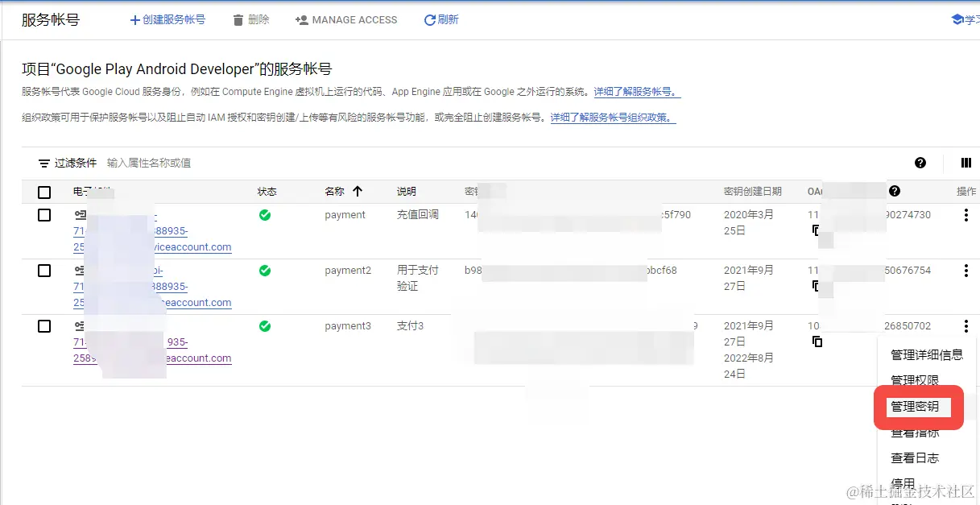Copy the OAuth client ID for payment3 row
This screenshot has height=505, width=980.
(817, 341)
